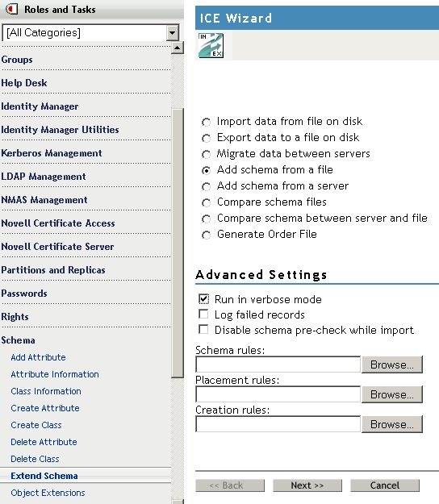Expand the Groups category
This screenshot has height=504, width=439.
click(17, 60)
